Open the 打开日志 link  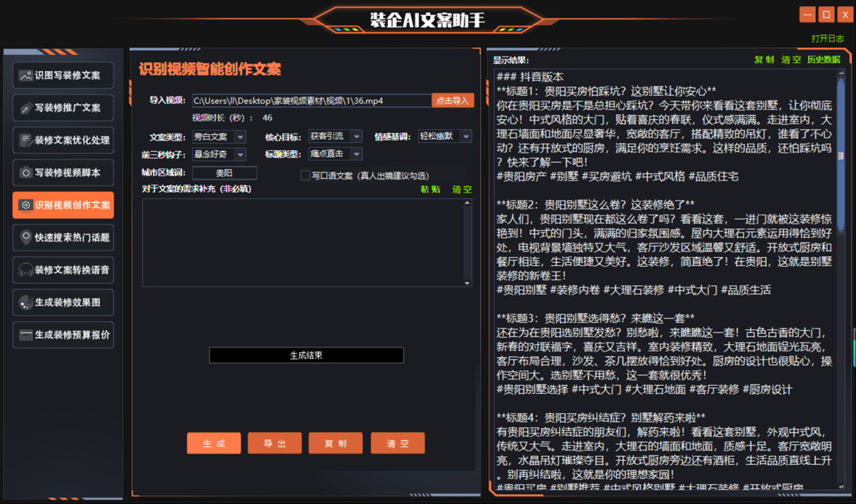click(827, 38)
